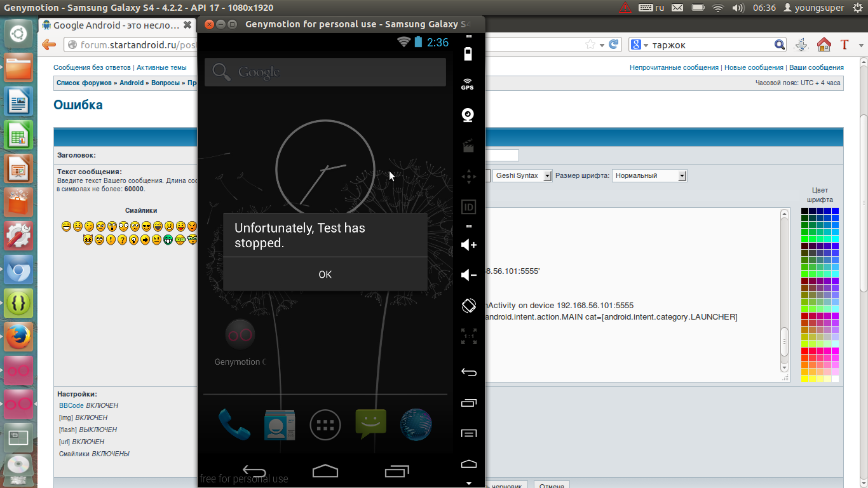Open the «Новые сообщения» link

pyautogui.click(x=754, y=67)
